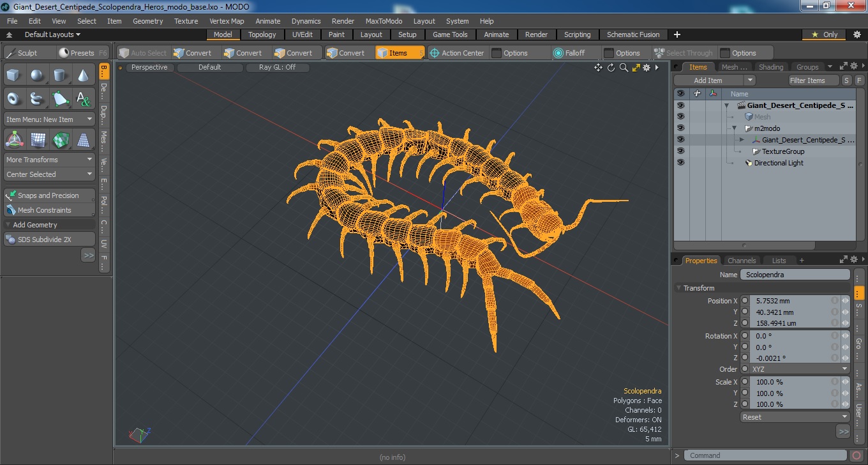Select the Torus primitive tool

tap(14, 98)
